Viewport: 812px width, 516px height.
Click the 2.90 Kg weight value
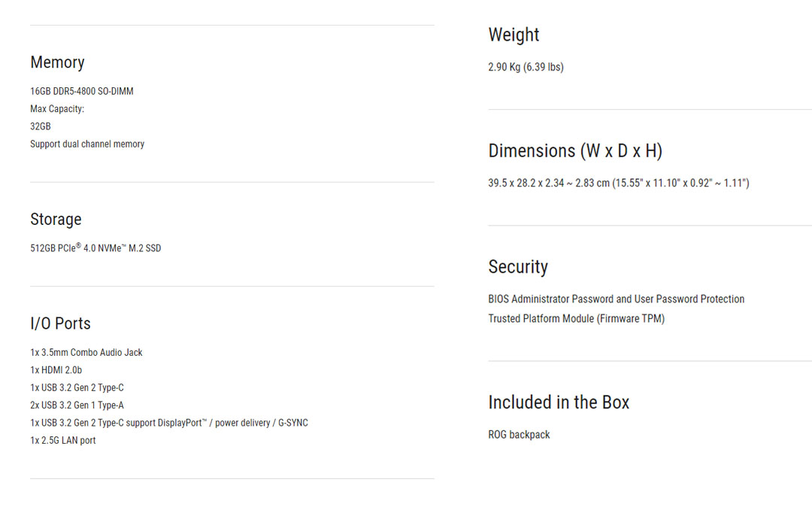[x=526, y=67]
